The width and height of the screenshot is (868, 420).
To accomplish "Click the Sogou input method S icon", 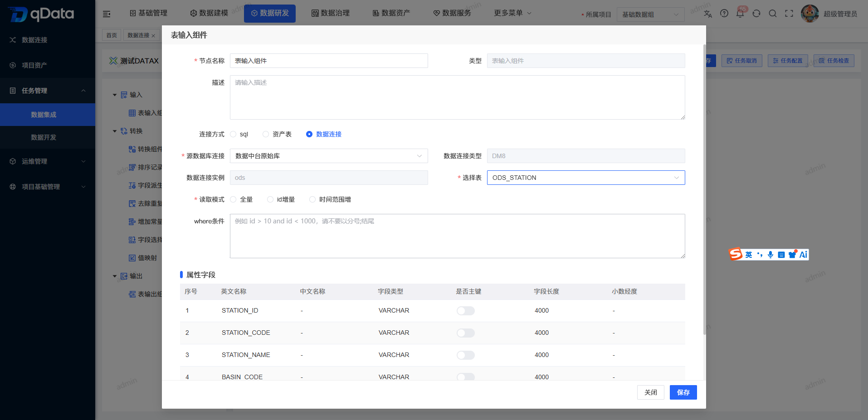I will [735, 254].
